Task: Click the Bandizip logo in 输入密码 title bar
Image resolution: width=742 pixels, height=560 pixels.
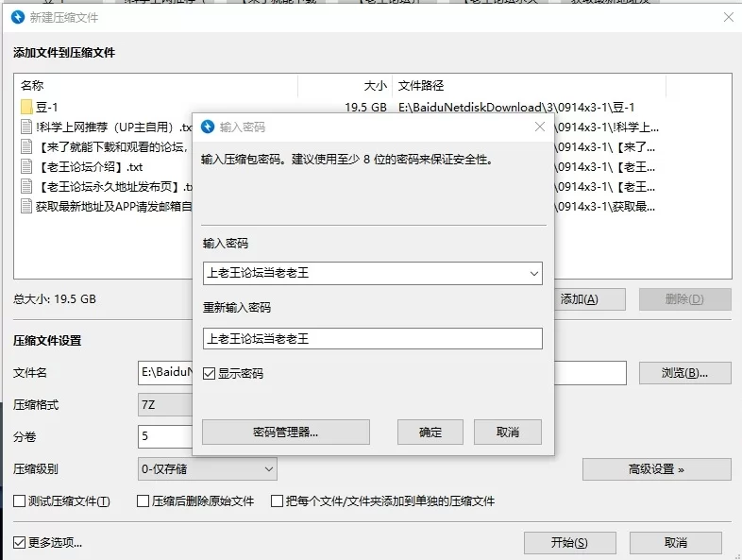Action: coord(208,127)
